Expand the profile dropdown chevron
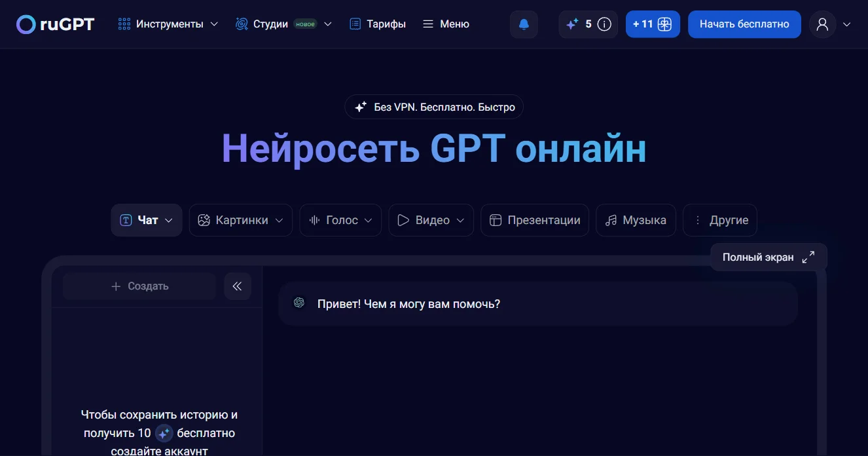 847,24
